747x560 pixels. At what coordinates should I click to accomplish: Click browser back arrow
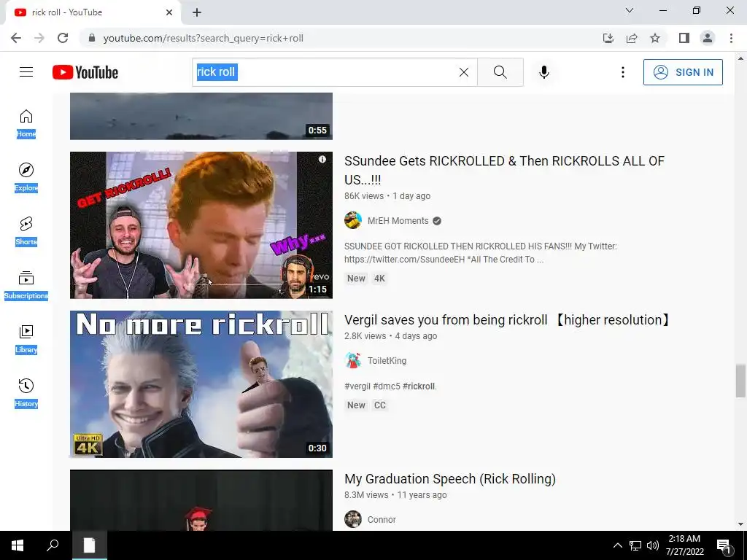coord(16,38)
